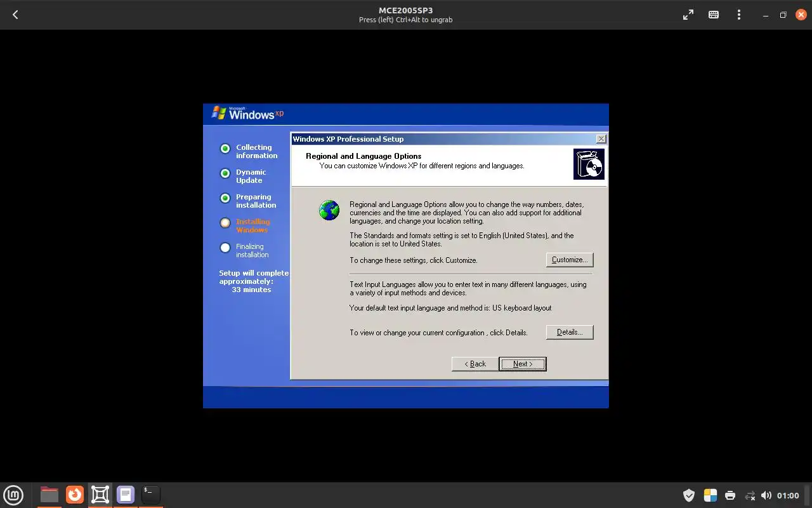This screenshot has height=508, width=812.
Task: Close the Windows XP Professional Setup dialog
Action: click(x=601, y=139)
